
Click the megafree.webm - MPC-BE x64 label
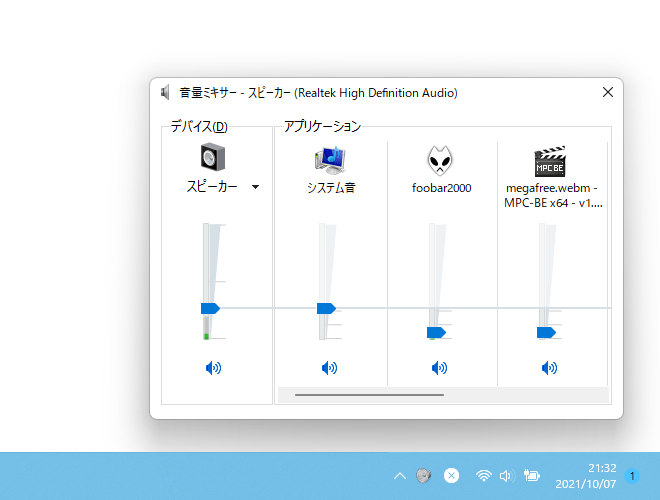(553, 196)
